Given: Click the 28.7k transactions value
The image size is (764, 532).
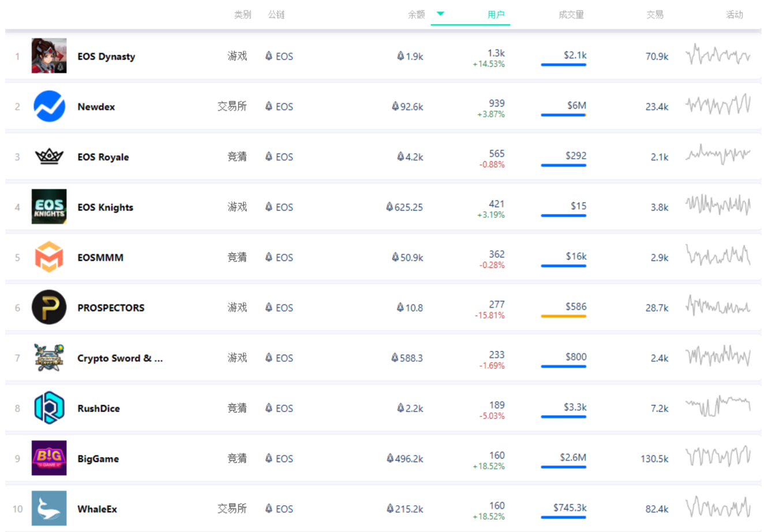Looking at the screenshot, I should point(657,308).
